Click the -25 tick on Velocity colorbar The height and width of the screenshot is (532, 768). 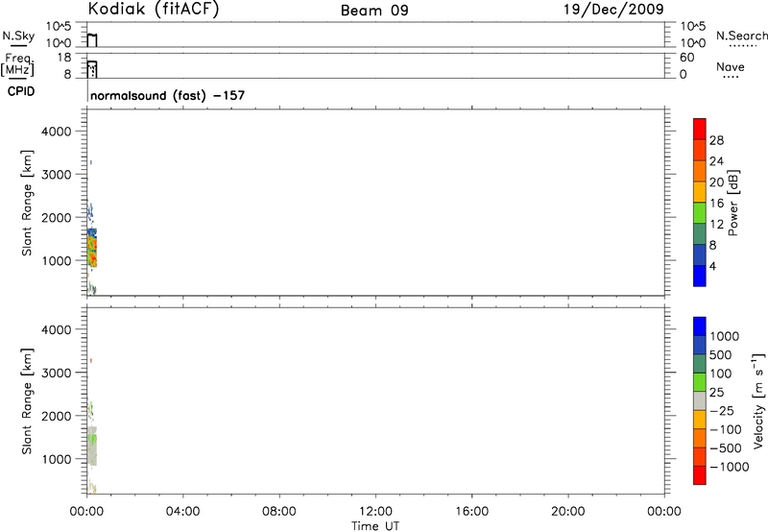pyautogui.click(x=721, y=410)
